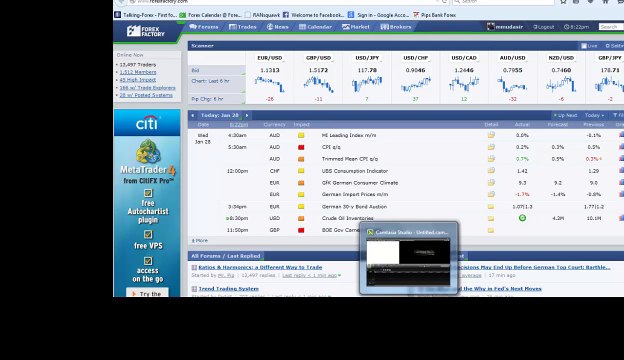The height and width of the screenshot is (360, 624).
Task: Open detail folder for German 30-y Bond Auction
Action: click(x=491, y=206)
